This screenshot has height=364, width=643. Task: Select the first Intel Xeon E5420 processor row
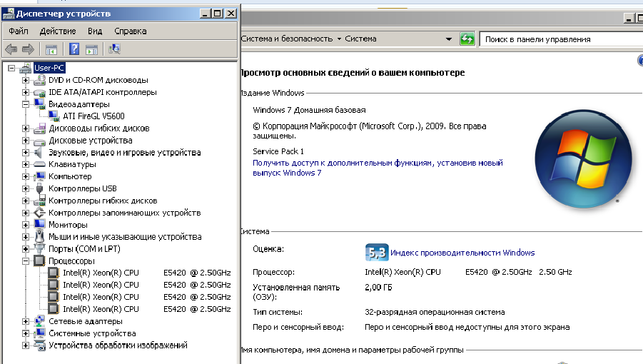147,273
